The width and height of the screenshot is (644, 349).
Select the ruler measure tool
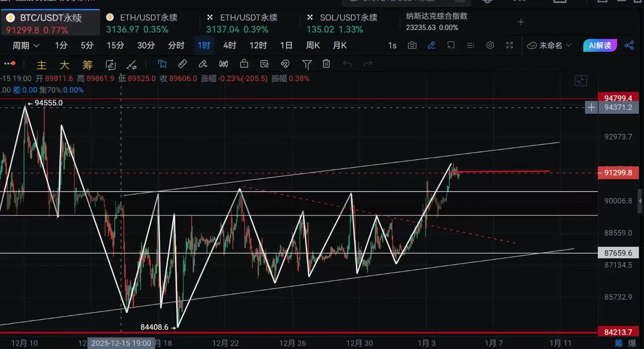pyautogui.click(x=183, y=64)
